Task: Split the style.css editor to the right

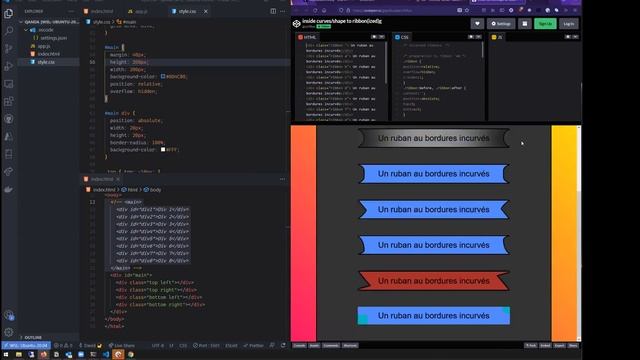Action: [273, 11]
